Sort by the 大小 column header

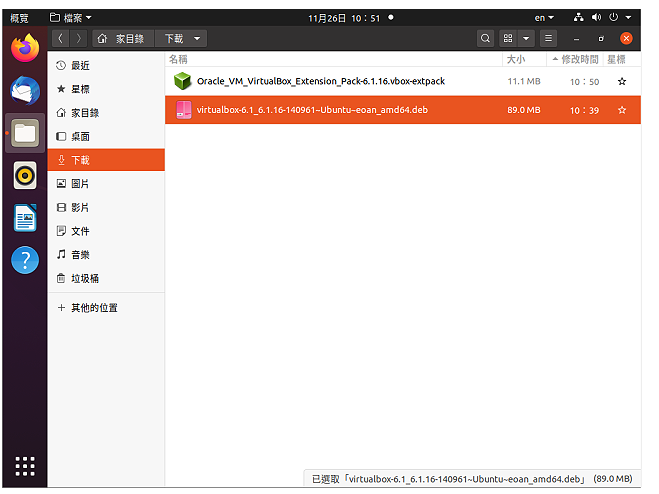coord(525,59)
